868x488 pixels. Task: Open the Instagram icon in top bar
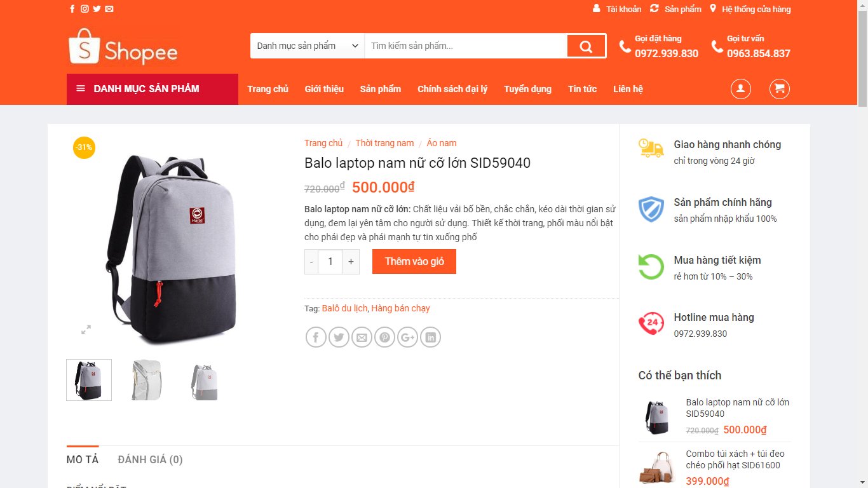pyautogui.click(x=85, y=9)
